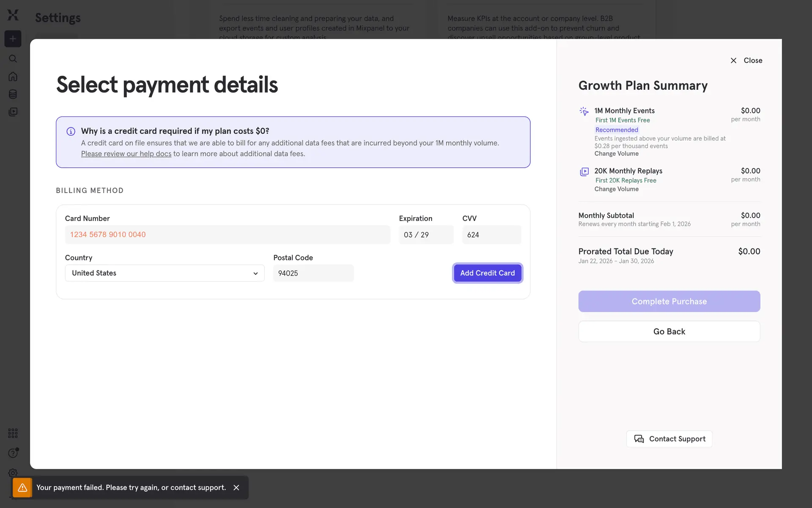
Task: Click the Mixpanel logo icon
Action: click(13, 15)
